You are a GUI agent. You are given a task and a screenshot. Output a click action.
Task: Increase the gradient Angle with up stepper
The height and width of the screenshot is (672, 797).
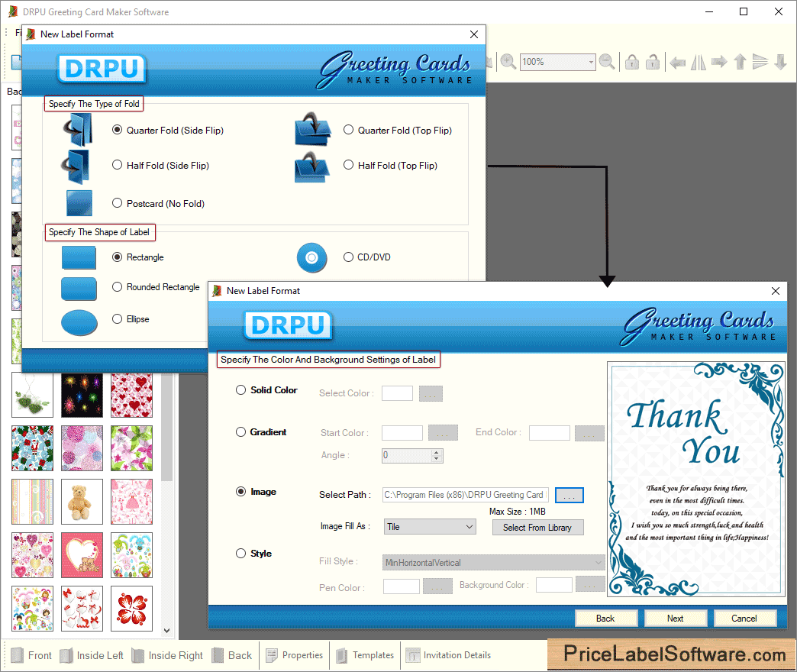tap(436, 452)
